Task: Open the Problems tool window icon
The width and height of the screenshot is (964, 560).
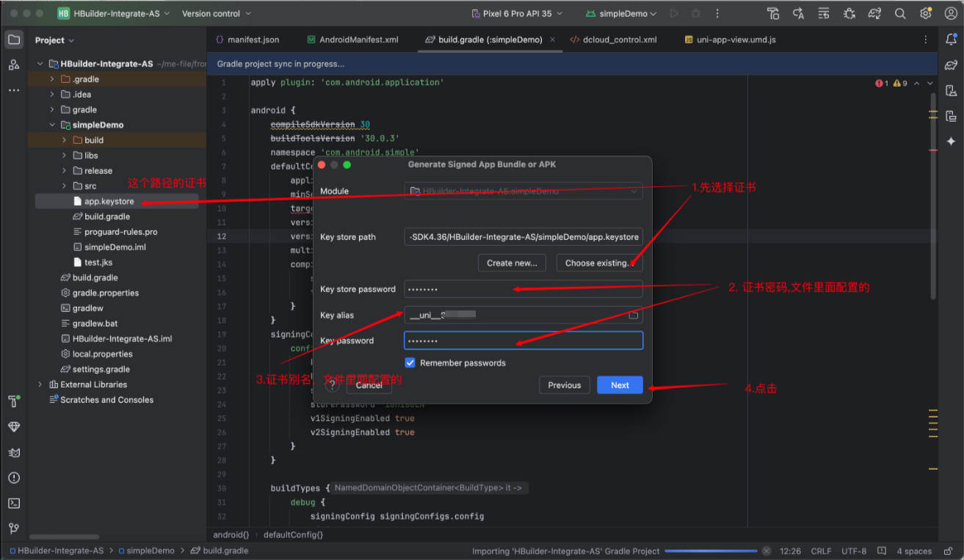Action: point(14,478)
